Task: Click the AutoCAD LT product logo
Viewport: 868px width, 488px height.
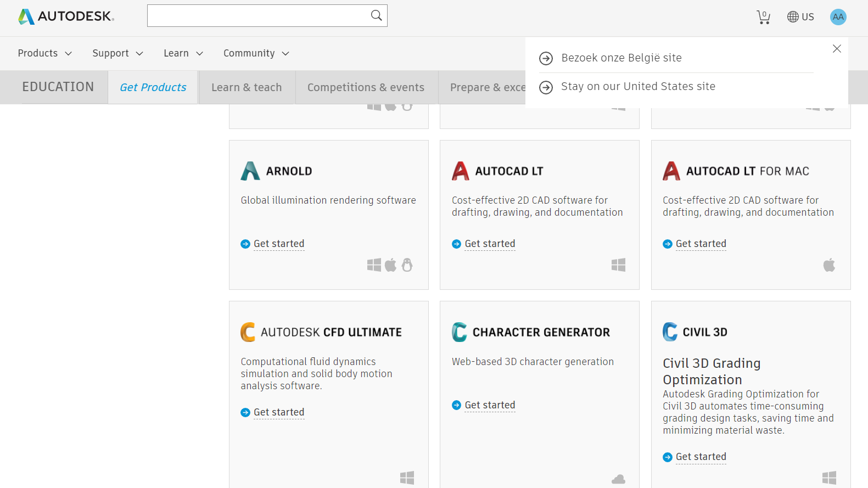Action: click(x=461, y=171)
